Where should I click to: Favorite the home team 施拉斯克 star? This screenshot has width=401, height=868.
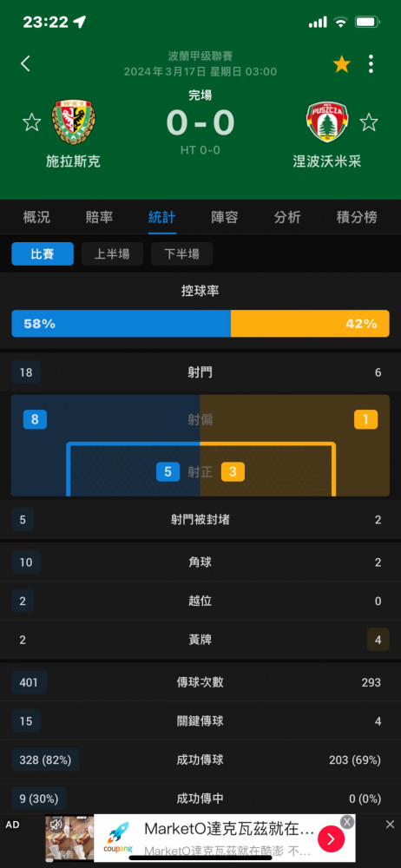(x=31, y=122)
